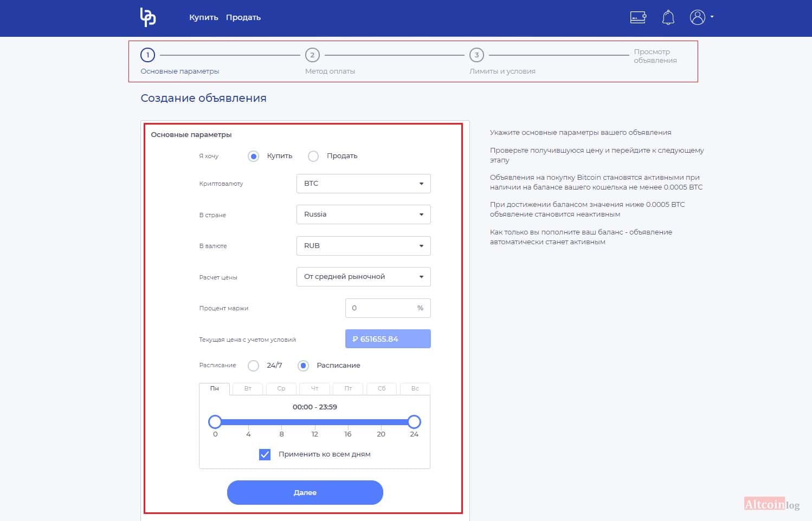Click the Процент маржи input field
Screen dimensions: 812x521
[388, 308]
